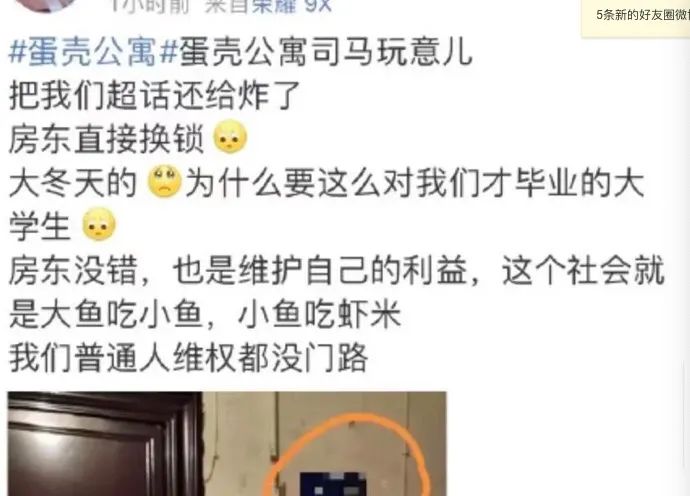The width and height of the screenshot is (690, 496).
Task: Click the emoji after 学生
Action: click(x=99, y=224)
